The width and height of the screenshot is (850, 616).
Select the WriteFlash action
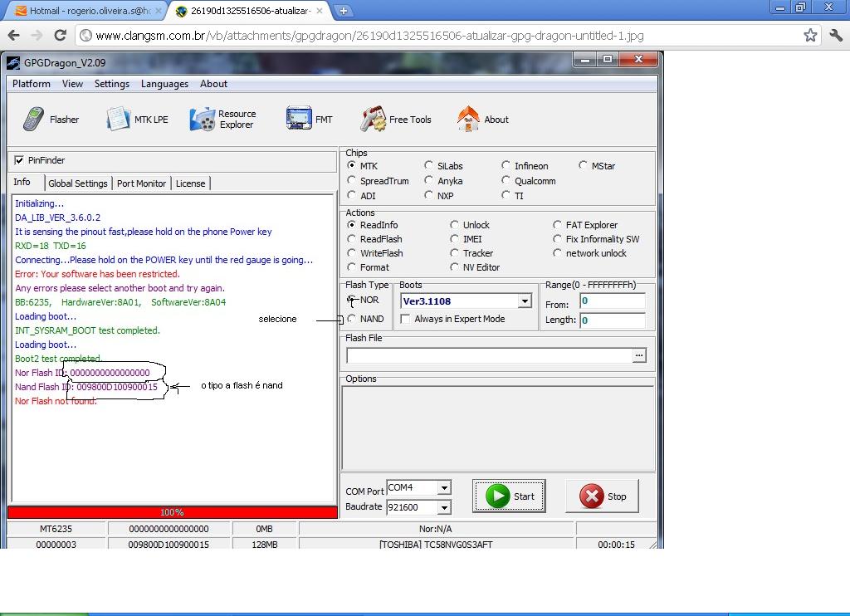point(352,252)
